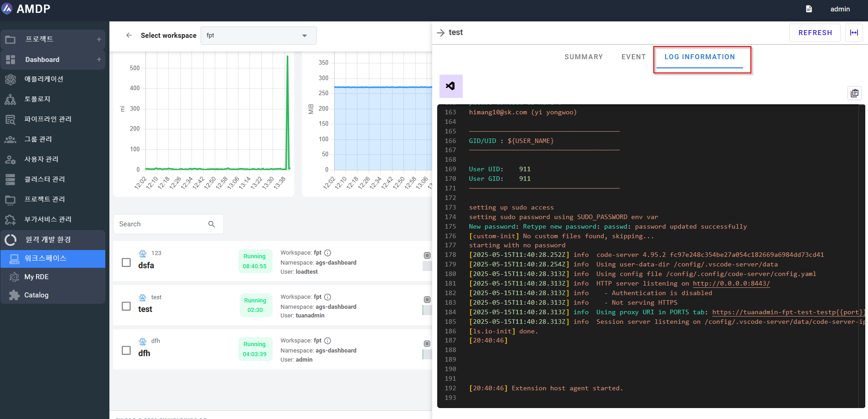
Task: Click the 클러스터 관리 server icon
Action: (x=10, y=179)
